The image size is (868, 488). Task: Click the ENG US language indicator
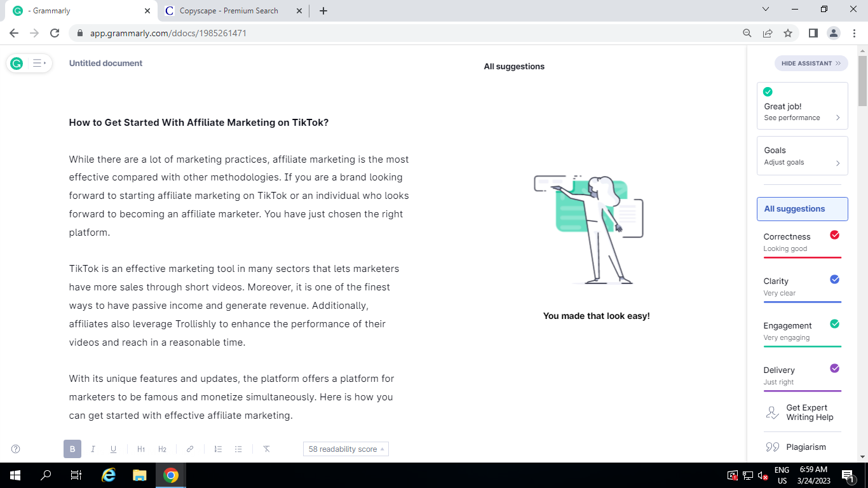pyautogui.click(x=782, y=475)
